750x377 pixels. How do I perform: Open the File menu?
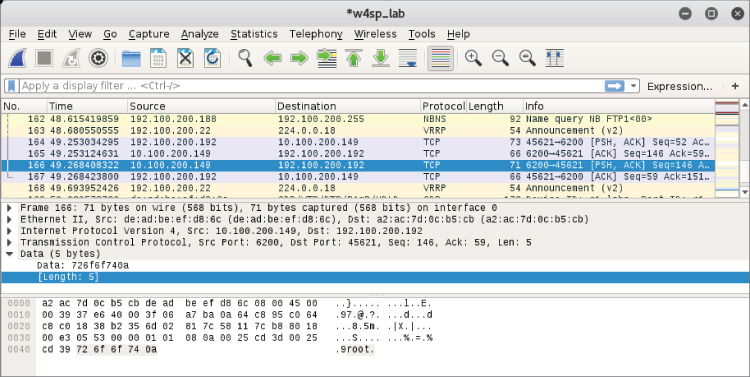click(x=17, y=34)
